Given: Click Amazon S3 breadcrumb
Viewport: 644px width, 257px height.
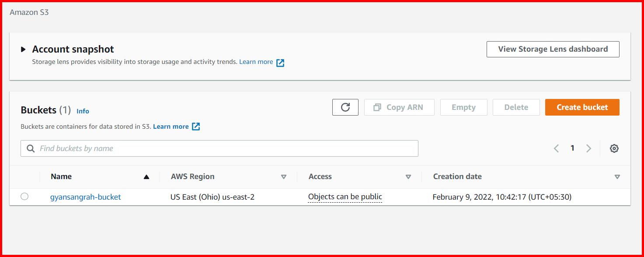Looking at the screenshot, I should [x=29, y=12].
